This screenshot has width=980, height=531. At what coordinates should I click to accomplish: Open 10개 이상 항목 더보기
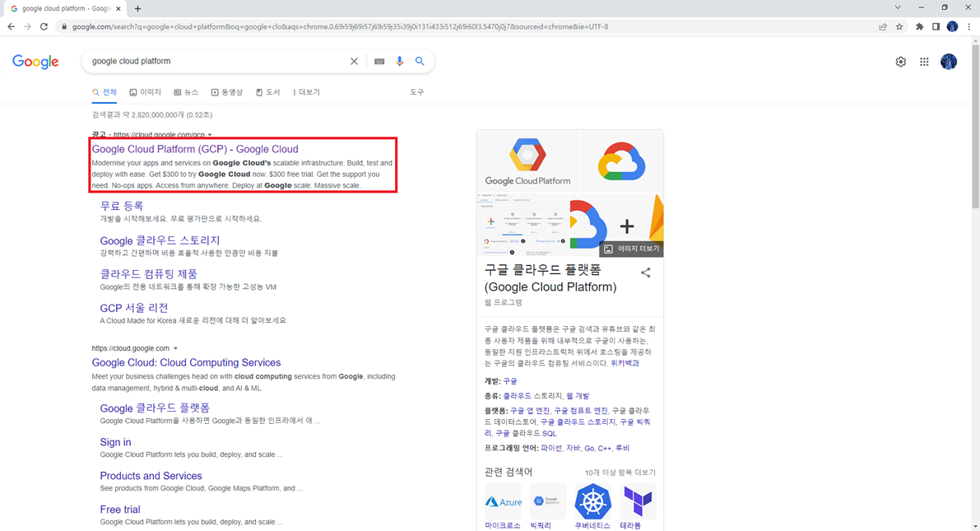pos(620,473)
